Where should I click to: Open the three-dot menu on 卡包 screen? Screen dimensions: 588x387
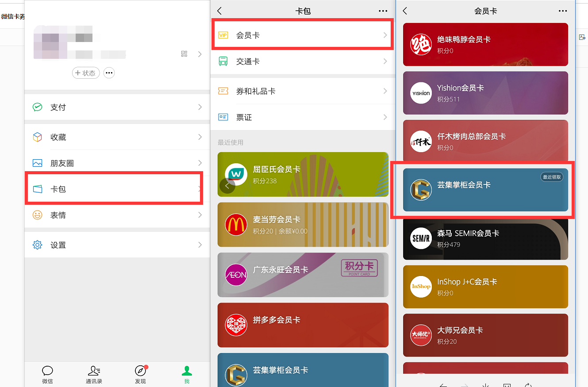383,11
